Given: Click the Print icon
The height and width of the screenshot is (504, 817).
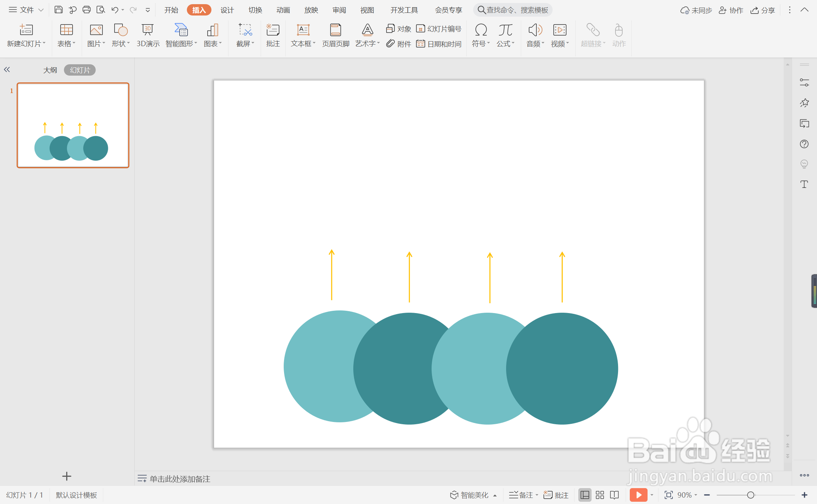Looking at the screenshot, I should tap(87, 10).
